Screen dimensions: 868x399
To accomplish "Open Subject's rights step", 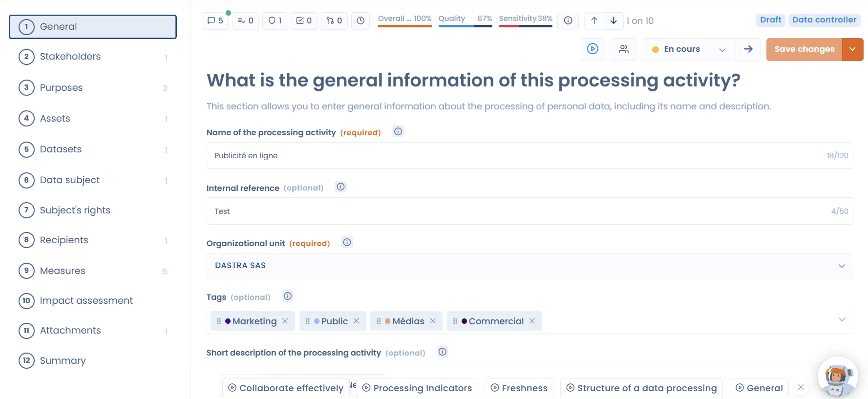I will (93, 210).
